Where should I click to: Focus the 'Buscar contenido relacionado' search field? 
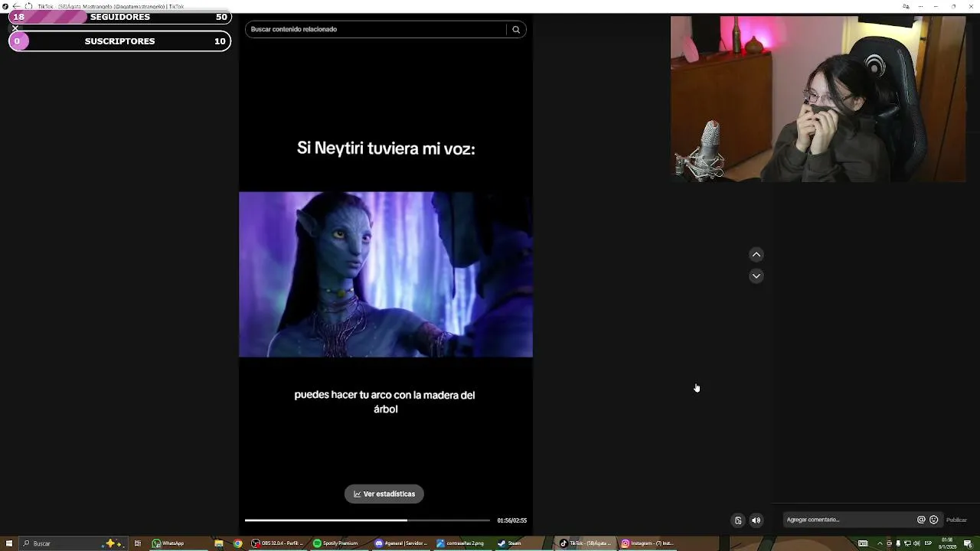coord(376,29)
